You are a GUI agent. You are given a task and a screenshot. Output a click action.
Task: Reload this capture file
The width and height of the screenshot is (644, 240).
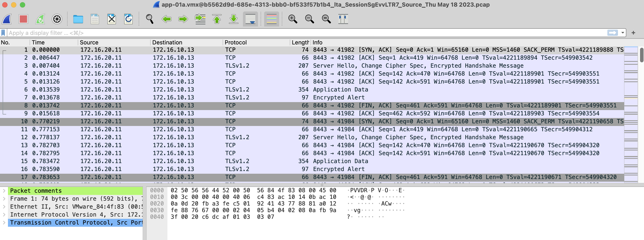tap(128, 19)
